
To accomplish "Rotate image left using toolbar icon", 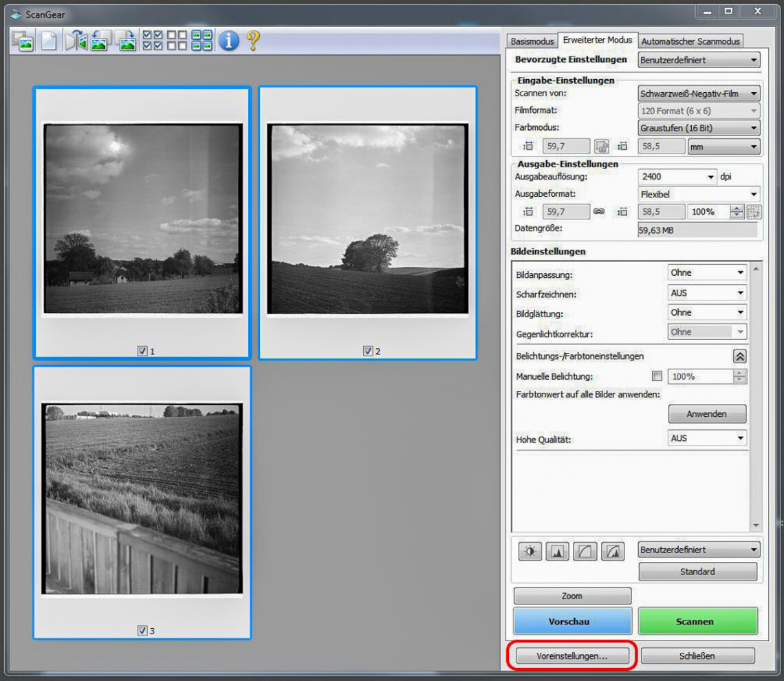I will pyautogui.click(x=101, y=41).
